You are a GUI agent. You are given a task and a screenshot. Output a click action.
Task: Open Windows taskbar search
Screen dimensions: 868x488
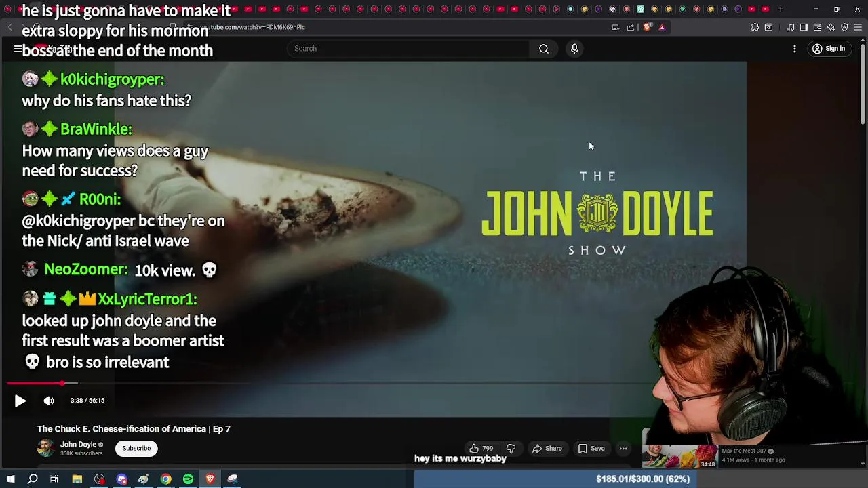[33, 479]
